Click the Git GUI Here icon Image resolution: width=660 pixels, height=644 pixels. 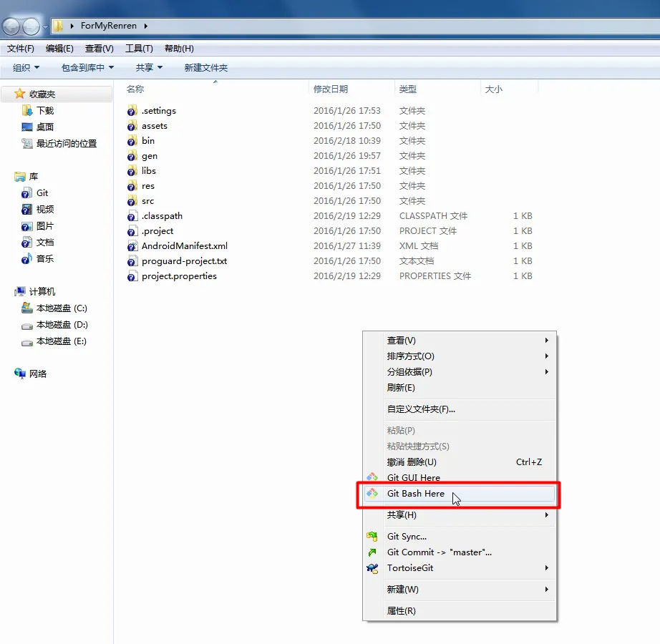pyautogui.click(x=372, y=477)
